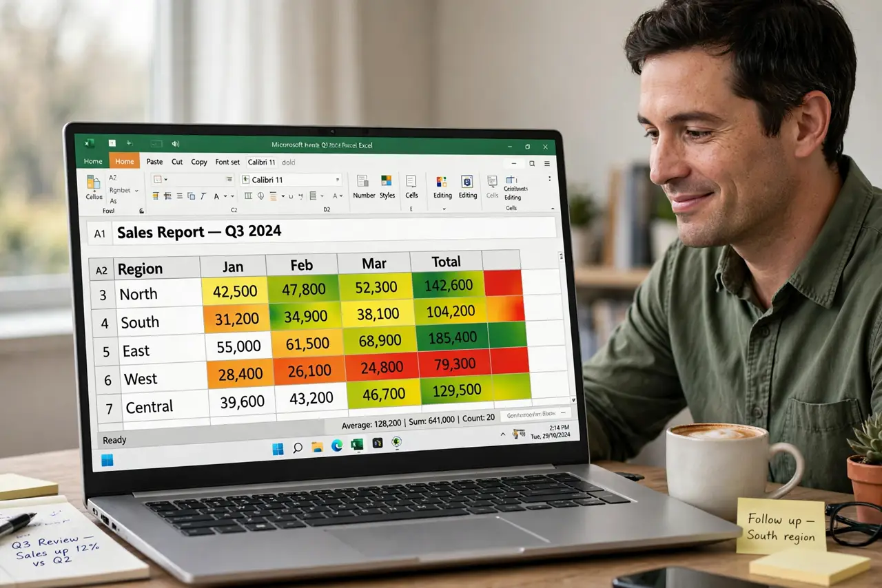The image size is (882, 588).
Task: Click Average: 128,200 in the status bar
Action: tap(371, 424)
